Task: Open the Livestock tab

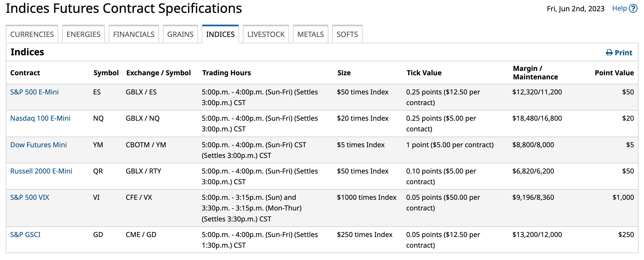Action: point(266,34)
